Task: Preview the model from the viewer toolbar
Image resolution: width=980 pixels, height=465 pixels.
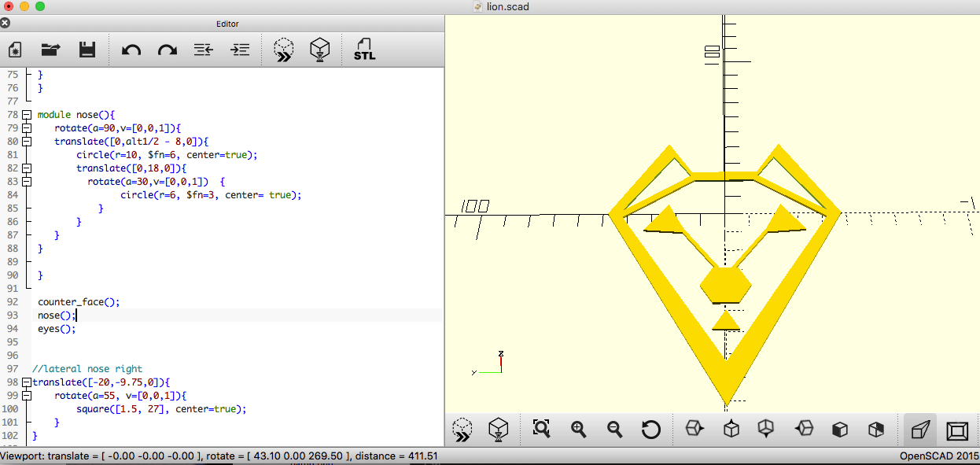Action: 462,430
